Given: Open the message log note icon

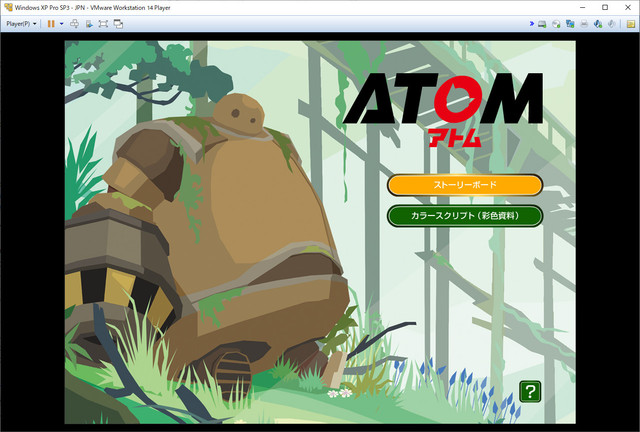Looking at the screenshot, I should (631, 24).
